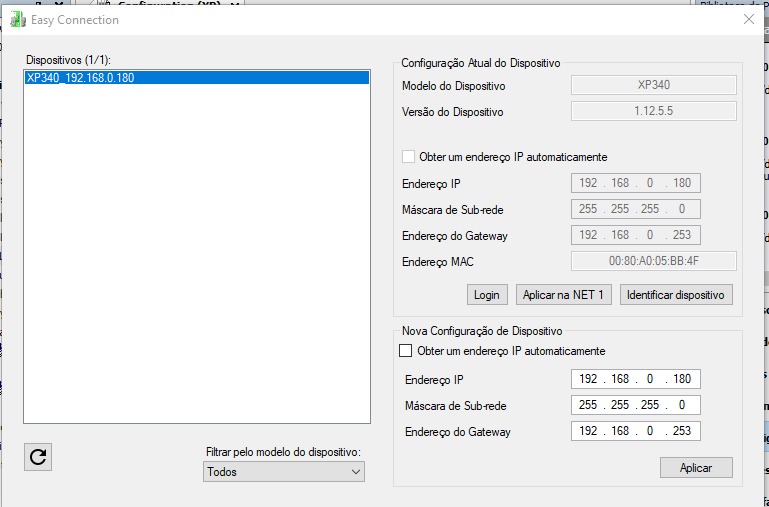Screen dimensions: 769x507
Task: Click empty area of the device list
Action: click(x=197, y=260)
